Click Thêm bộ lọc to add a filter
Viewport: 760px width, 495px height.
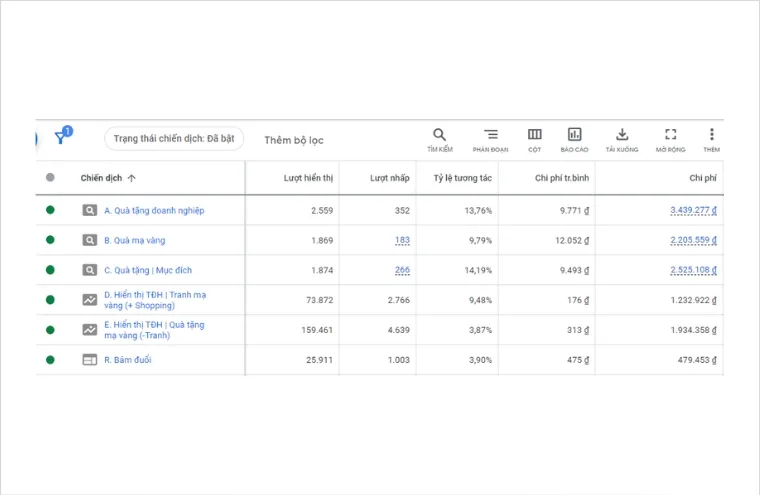pos(294,140)
